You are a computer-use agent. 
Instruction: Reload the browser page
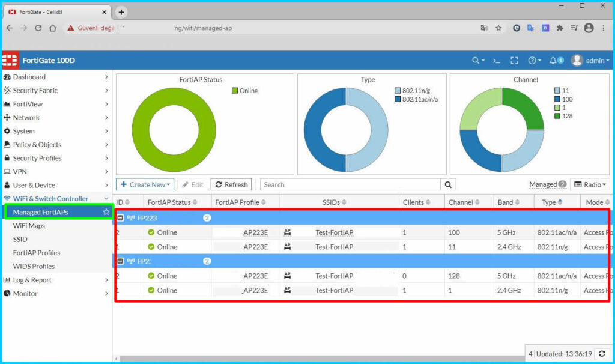point(38,28)
